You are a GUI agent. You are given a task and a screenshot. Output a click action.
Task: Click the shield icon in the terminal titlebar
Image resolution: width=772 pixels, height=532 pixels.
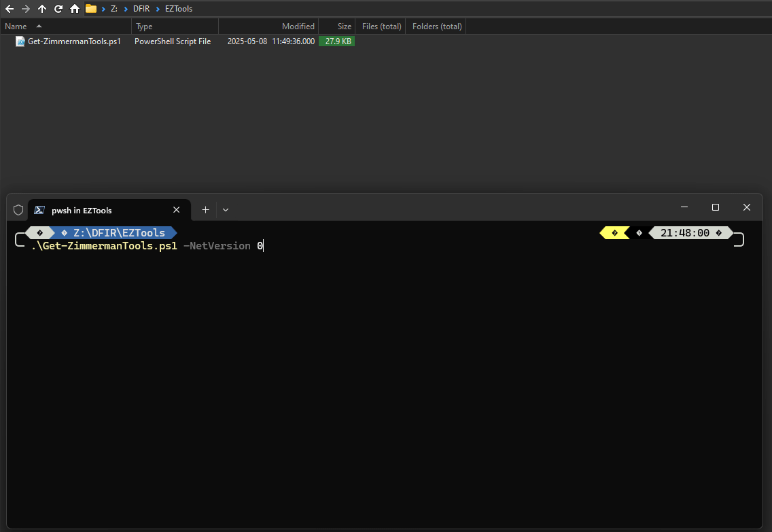18,209
